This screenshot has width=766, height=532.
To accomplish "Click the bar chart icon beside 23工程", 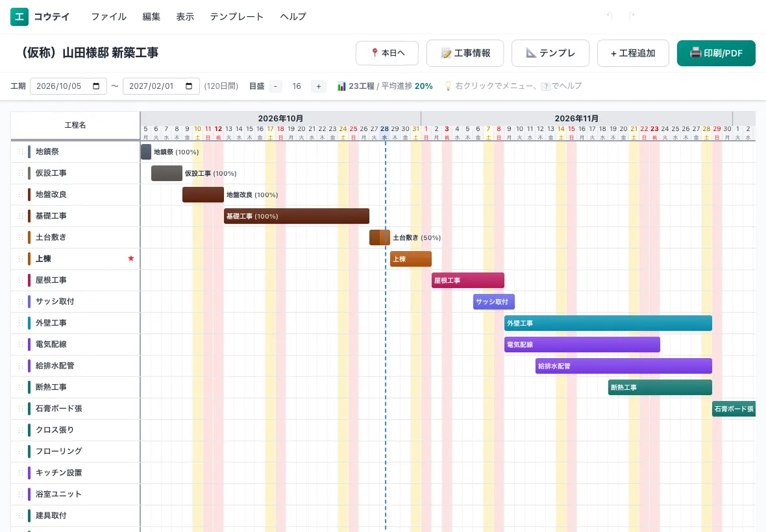I will [341, 86].
